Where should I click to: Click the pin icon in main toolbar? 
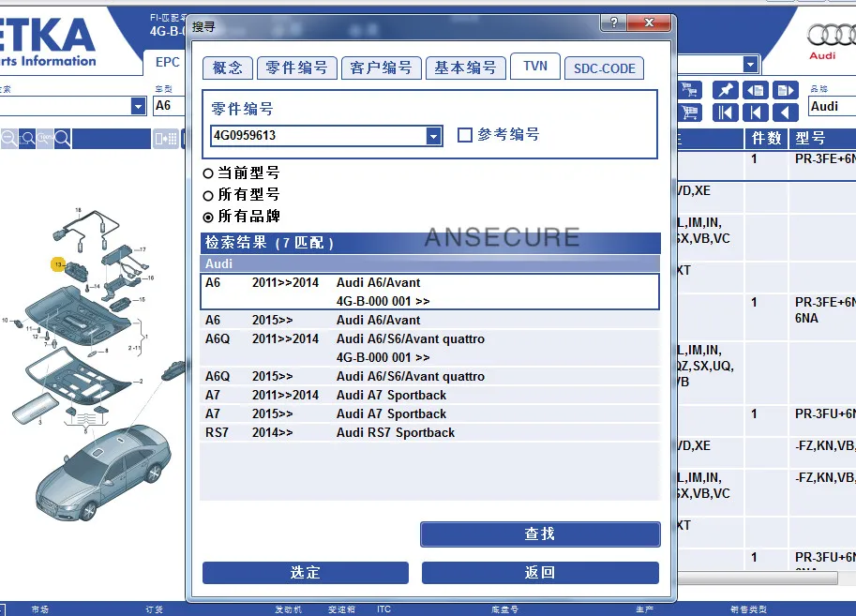pyautogui.click(x=726, y=90)
